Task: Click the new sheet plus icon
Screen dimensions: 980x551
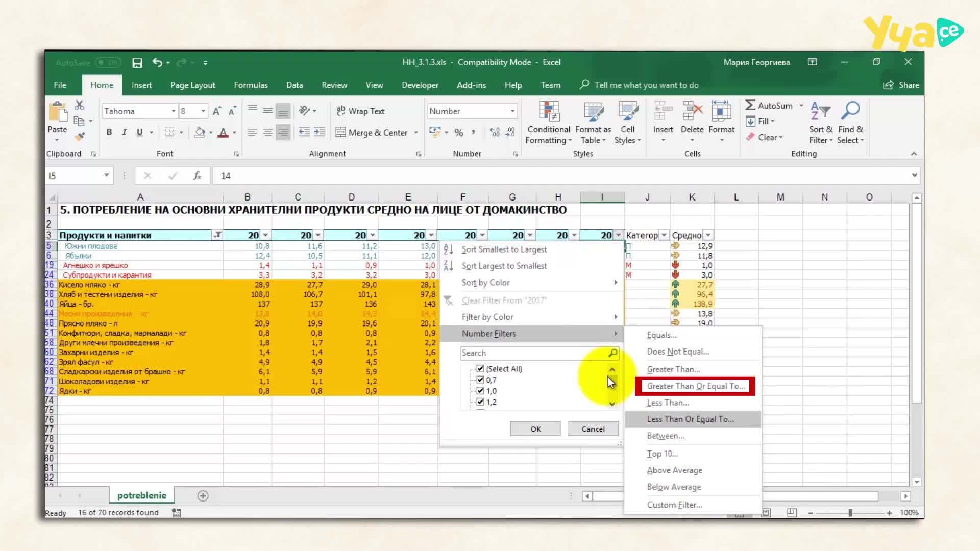Action: coord(203,496)
